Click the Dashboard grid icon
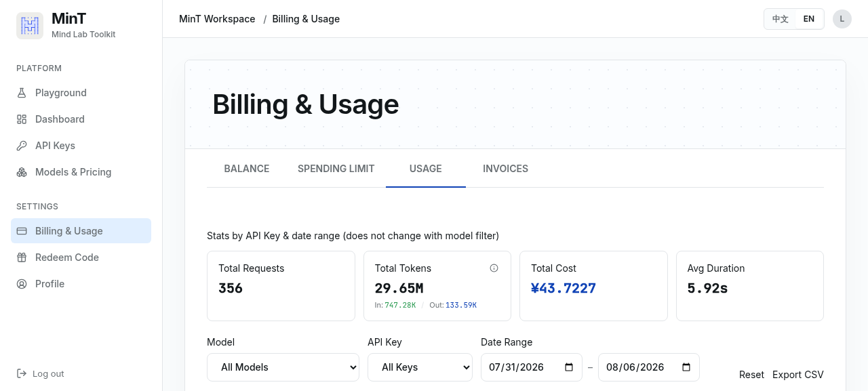 coord(22,119)
